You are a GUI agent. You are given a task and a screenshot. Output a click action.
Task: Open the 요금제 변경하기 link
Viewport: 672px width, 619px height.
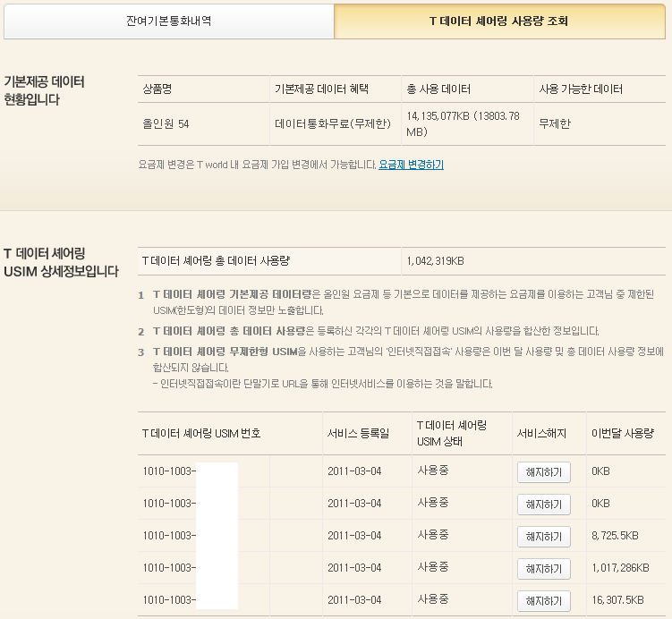(411, 165)
